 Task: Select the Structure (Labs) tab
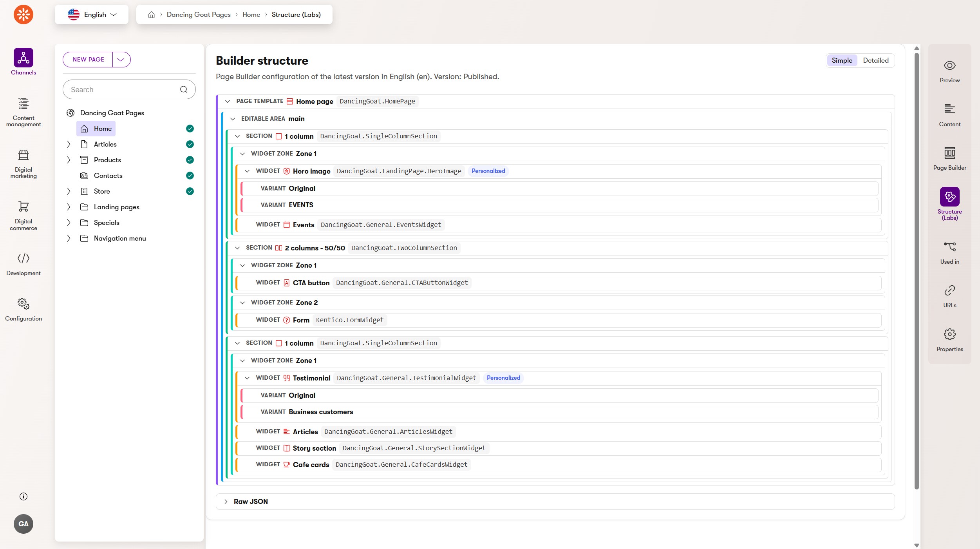click(949, 204)
